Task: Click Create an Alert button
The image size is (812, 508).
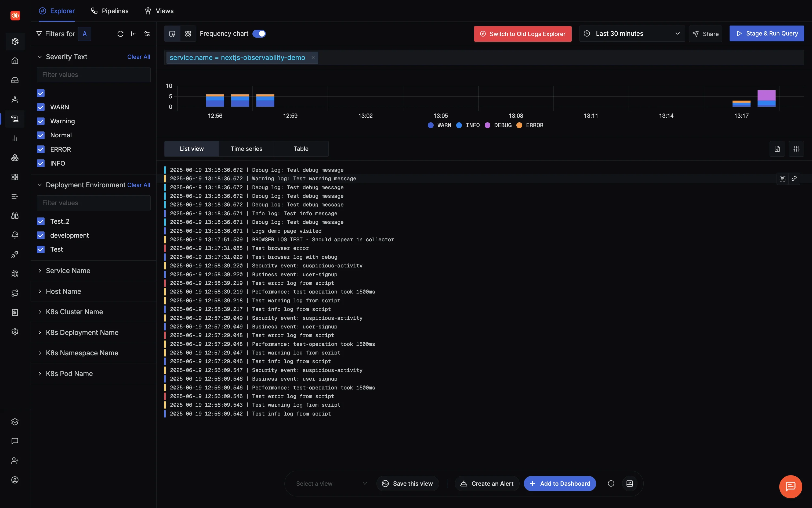Action: click(487, 484)
